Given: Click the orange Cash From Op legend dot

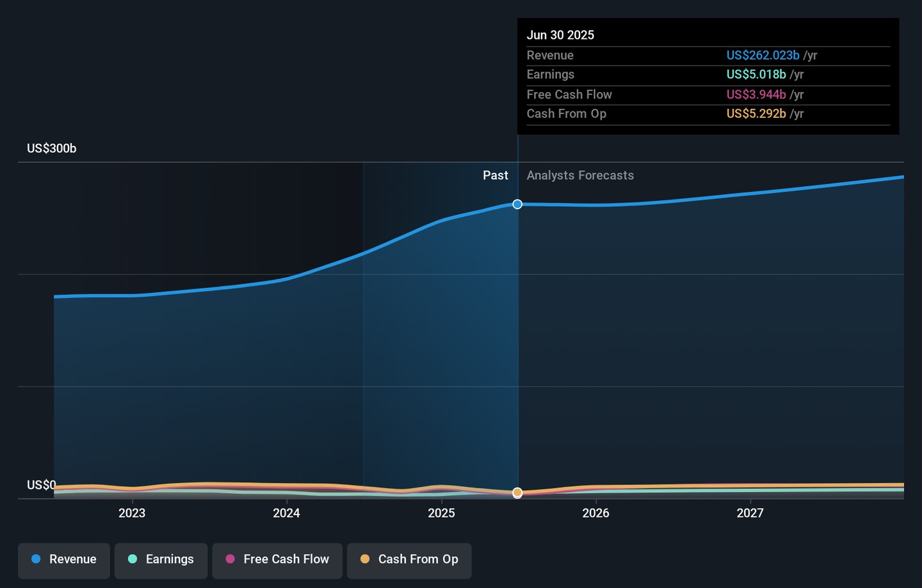Looking at the screenshot, I should coord(365,559).
